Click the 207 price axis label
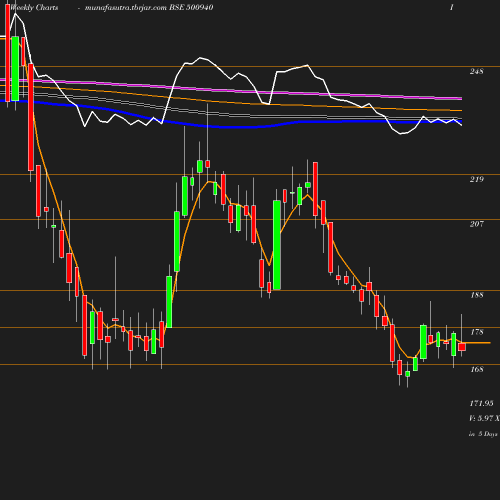Screen dimensions: 500x500 pos(476,224)
